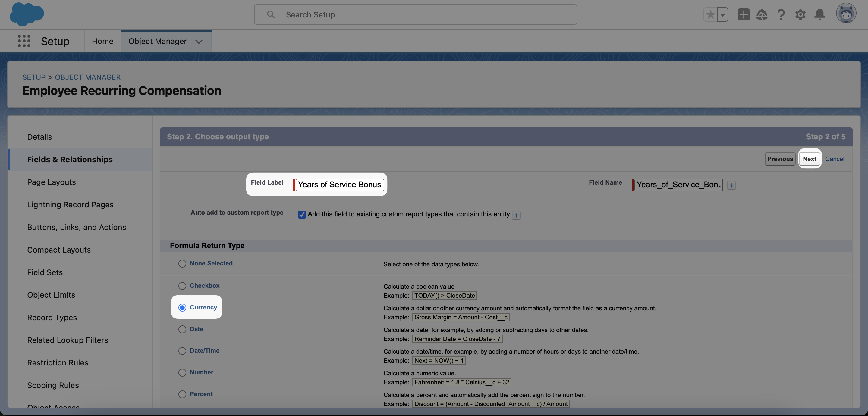Open Page Layouts in the sidebar
Viewport: 868px width, 416px height.
tap(51, 182)
